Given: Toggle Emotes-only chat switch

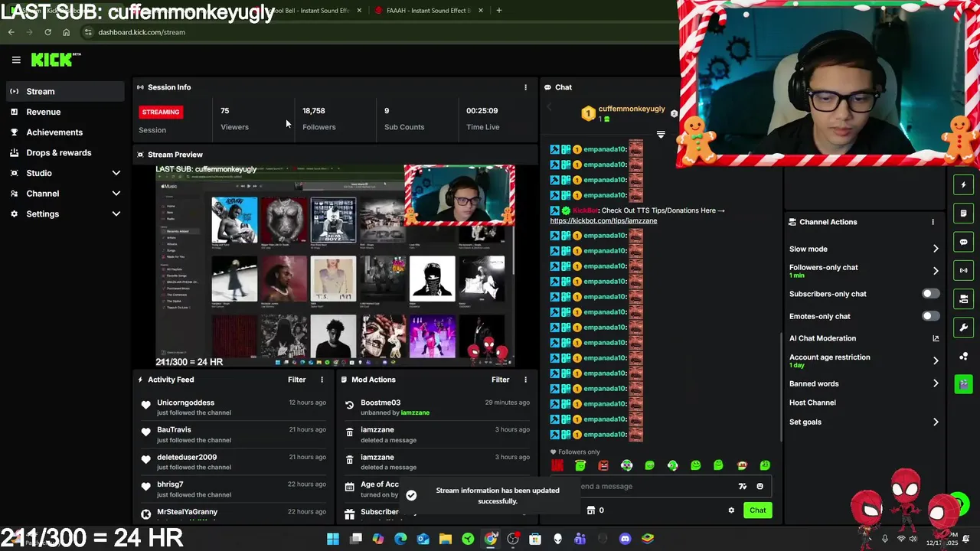Looking at the screenshot, I should point(930,316).
